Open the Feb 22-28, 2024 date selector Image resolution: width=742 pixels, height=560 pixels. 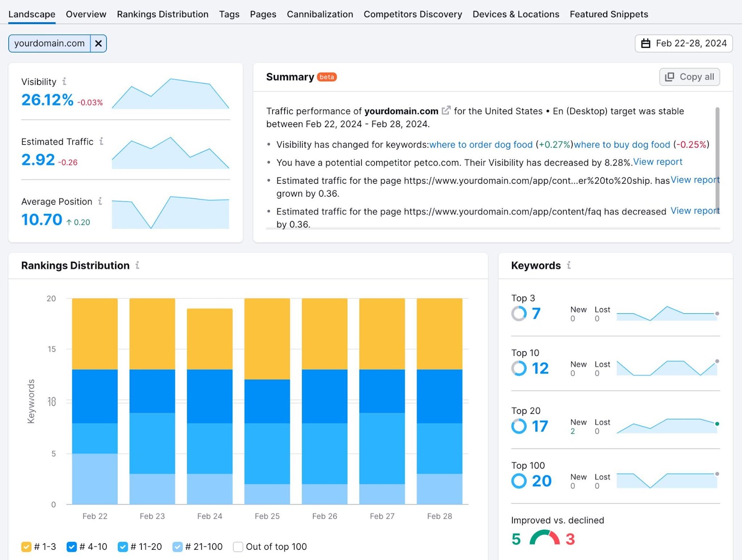tap(686, 43)
